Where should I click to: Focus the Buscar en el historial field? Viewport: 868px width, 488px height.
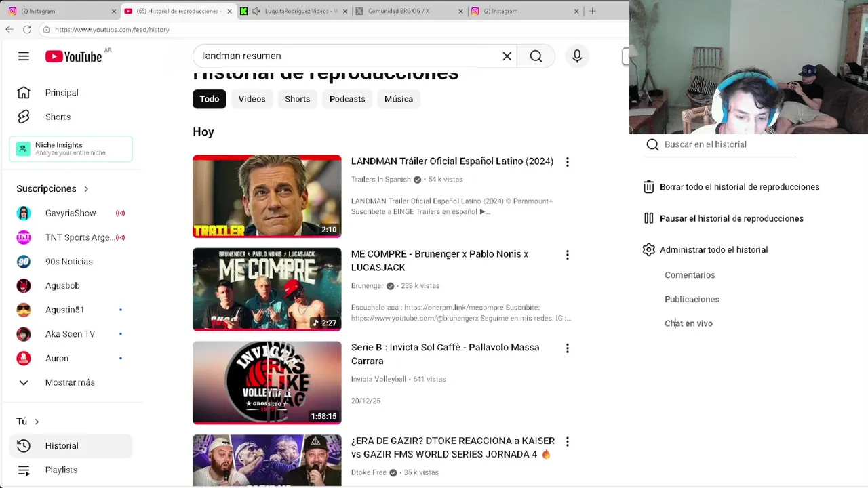coord(721,144)
